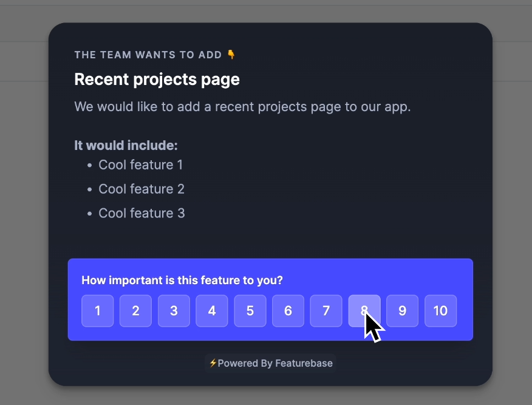Give the feature a score of 6
The width and height of the screenshot is (532, 405).
288,311
